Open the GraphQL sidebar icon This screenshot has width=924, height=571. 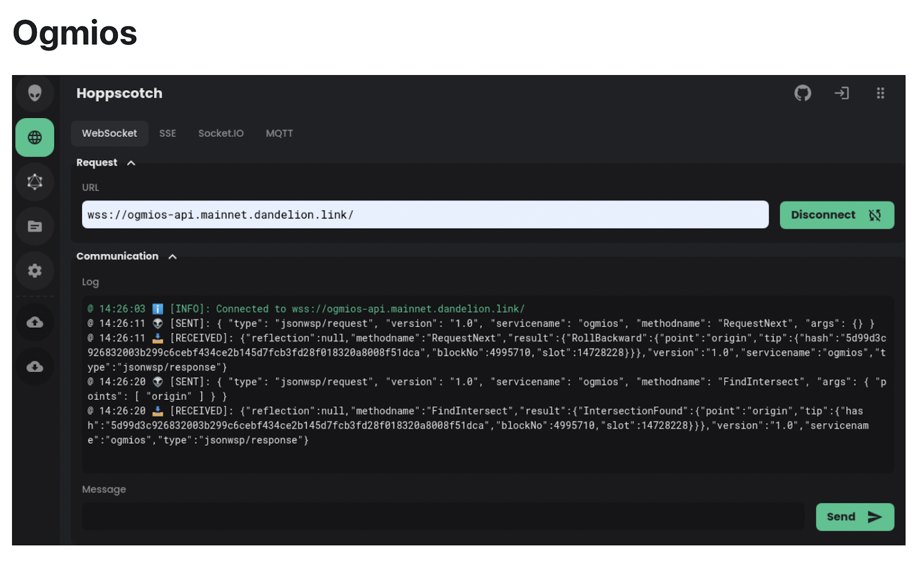click(x=35, y=182)
